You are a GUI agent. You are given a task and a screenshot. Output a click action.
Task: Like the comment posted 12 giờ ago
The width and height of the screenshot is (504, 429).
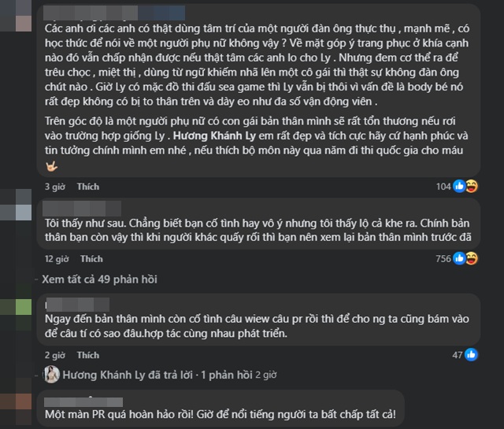click(x=91, y=259)
